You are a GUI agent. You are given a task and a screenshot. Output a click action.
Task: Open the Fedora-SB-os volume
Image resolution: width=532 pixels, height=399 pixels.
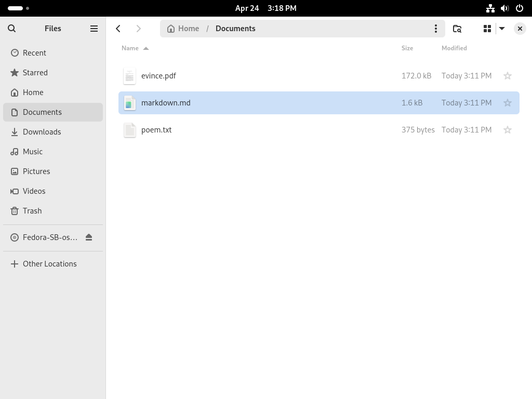tap(50, 237)
